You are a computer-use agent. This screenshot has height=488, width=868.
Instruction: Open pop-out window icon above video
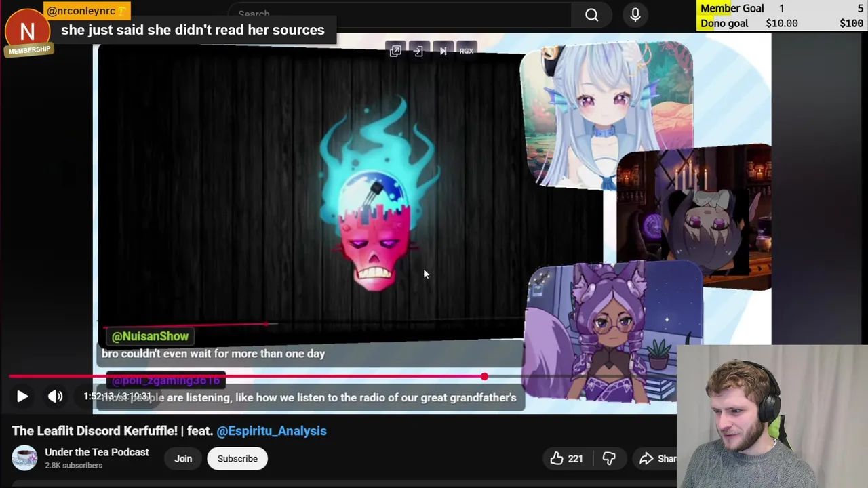pyautogui.click(x=395, y=51)
